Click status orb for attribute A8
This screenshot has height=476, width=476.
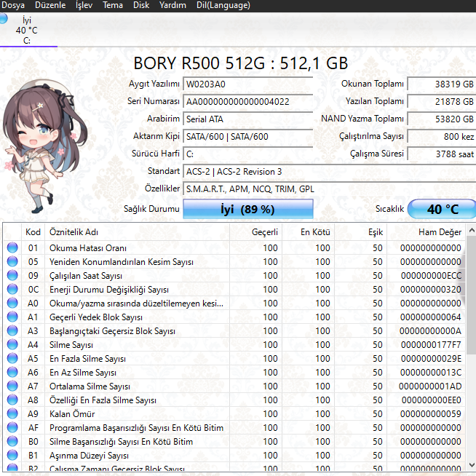point(12,400)
